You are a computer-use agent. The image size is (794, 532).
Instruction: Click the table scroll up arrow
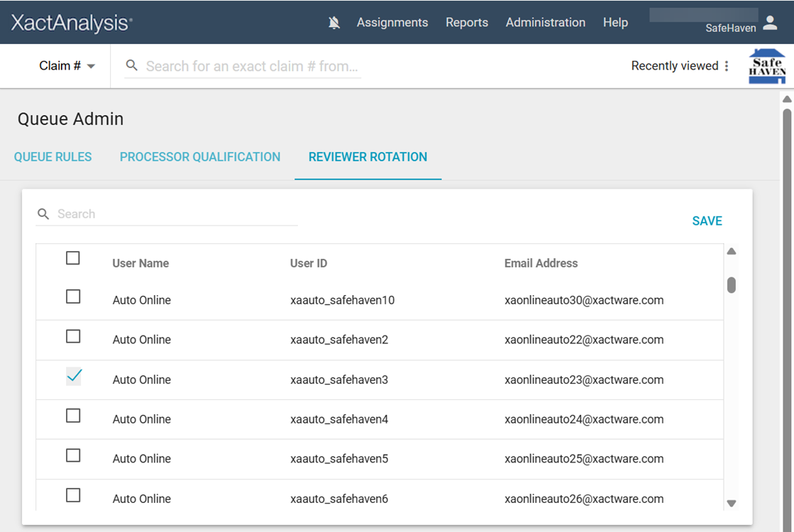pyautogui.click(x=732, y=251)
